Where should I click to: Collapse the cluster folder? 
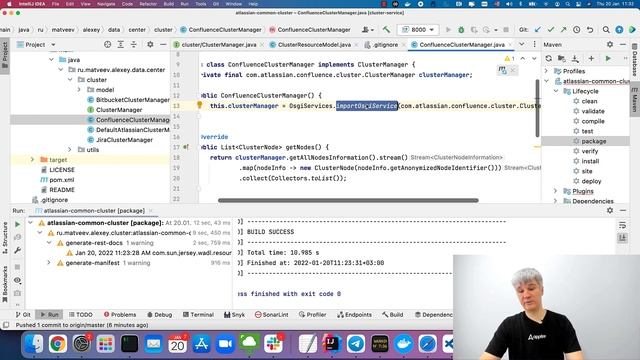70,80
